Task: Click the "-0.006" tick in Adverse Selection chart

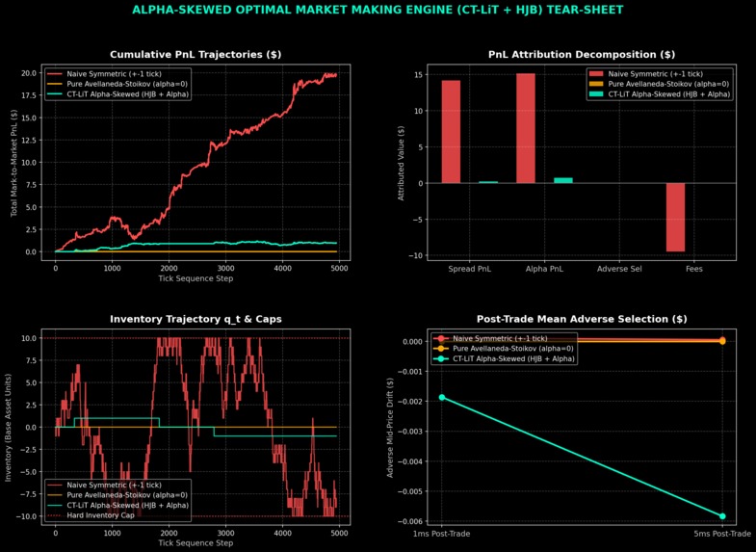Action: 411,521
